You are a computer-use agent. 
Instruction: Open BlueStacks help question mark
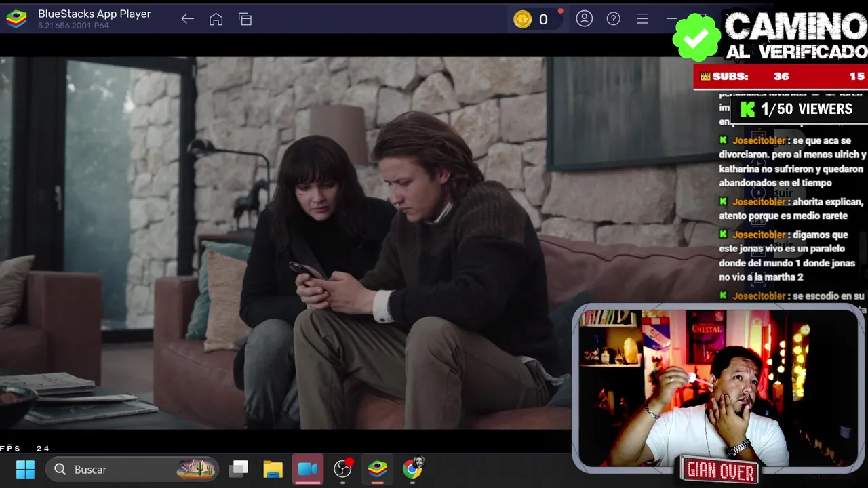coord(614,19)
